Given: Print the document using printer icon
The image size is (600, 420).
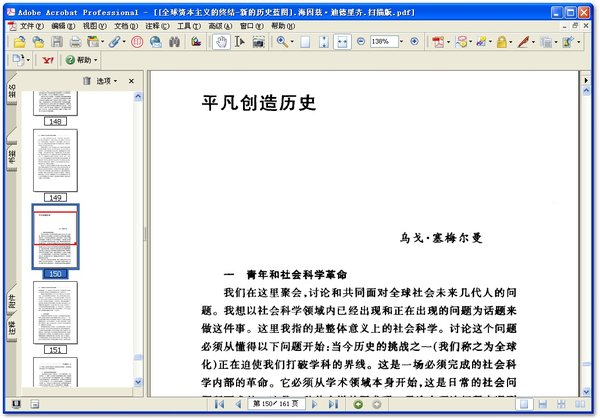Looking at the screenshot, I should pyautogui.click(x=75, y=42).
